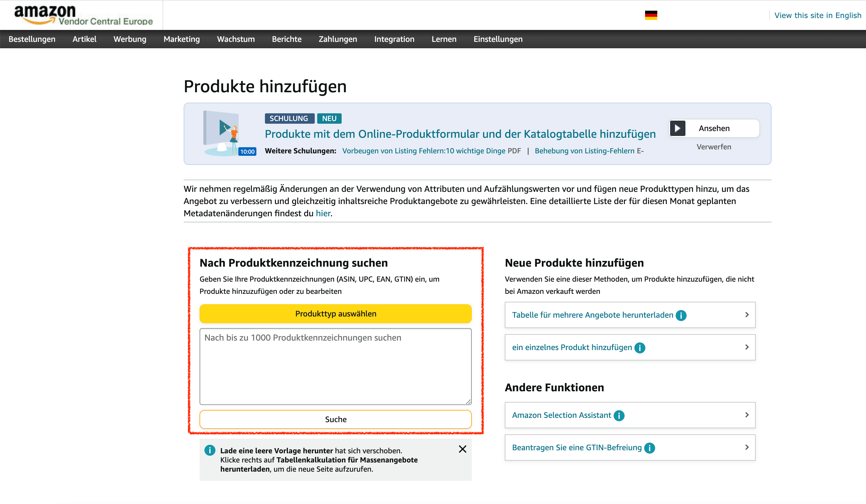Screen dimensions: 866x504
Task: Expand chevron on Beantragen Sie eine GTIN-Befreiung row
Action: (747, 447)
